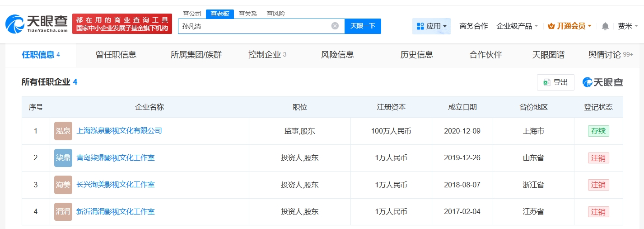The height and width of the screenshot is (229, 644).
Task: Switch to the 查公司 search tab
Action: point(192,14)
